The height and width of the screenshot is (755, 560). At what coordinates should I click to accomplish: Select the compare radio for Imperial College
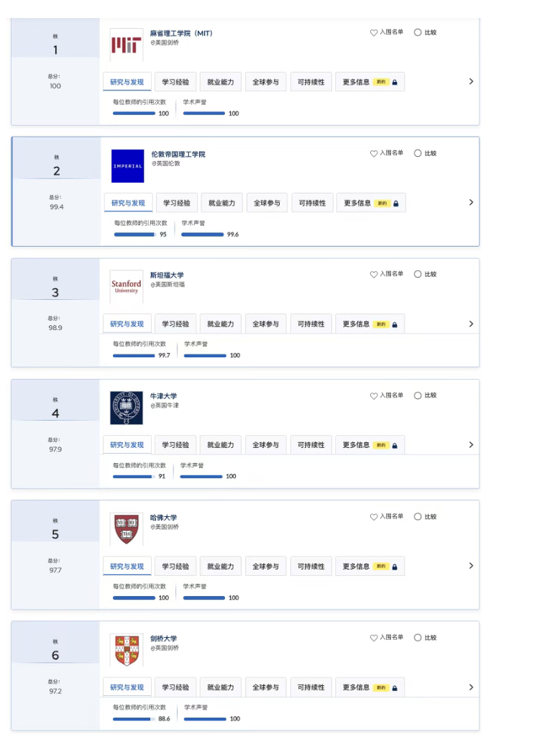(x=418, y=153)
